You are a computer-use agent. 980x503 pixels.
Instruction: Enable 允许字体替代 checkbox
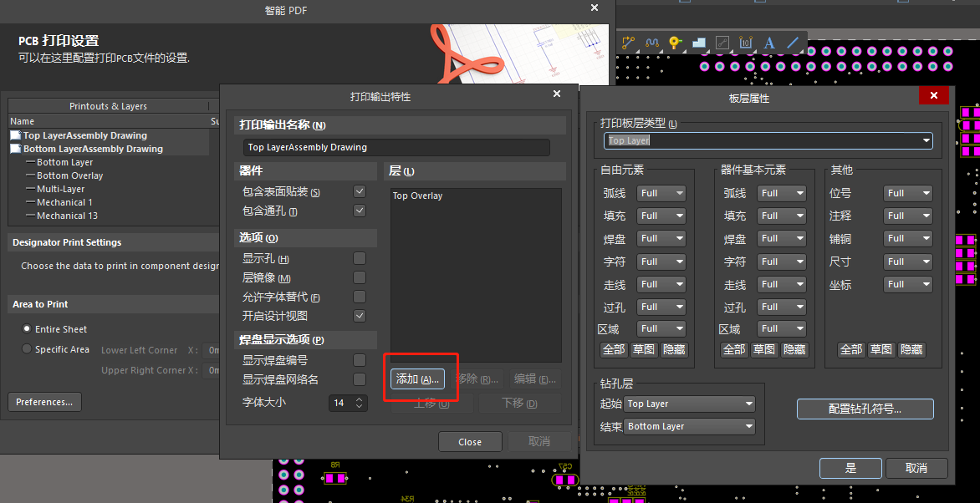click(360, 297)
